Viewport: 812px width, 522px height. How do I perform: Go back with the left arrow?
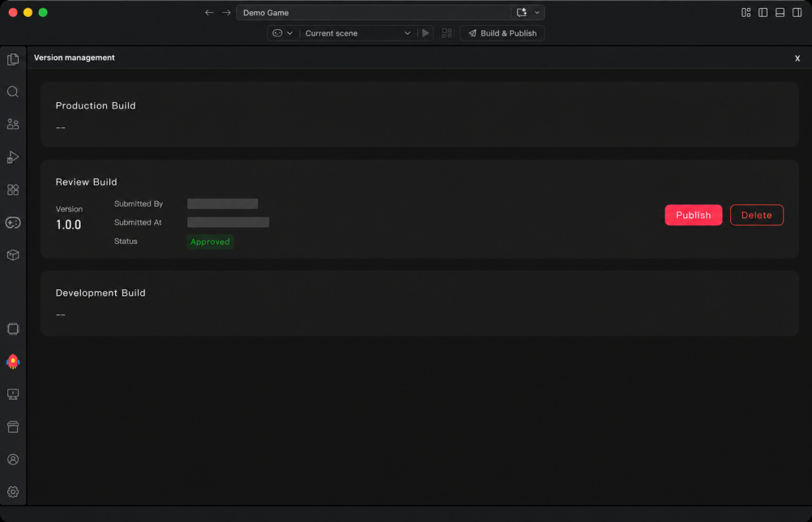pyautogui.click(x=209, y=12)
